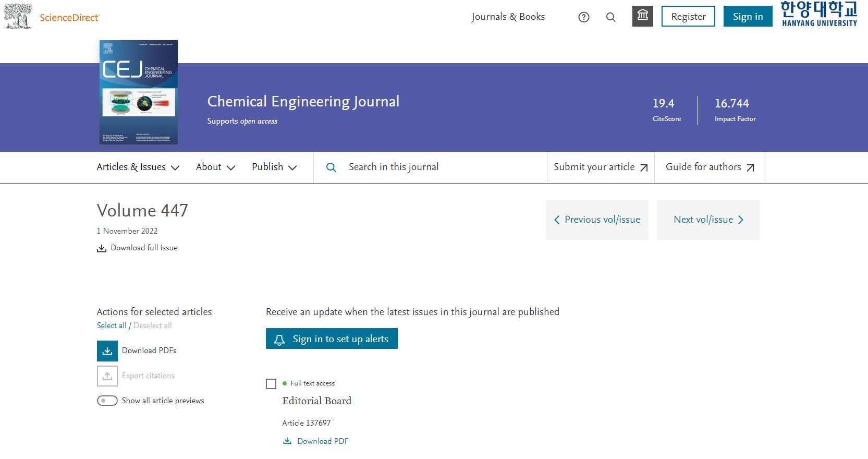Click the download full issue icon
The image size is (868, 459).
pos(102,248)
